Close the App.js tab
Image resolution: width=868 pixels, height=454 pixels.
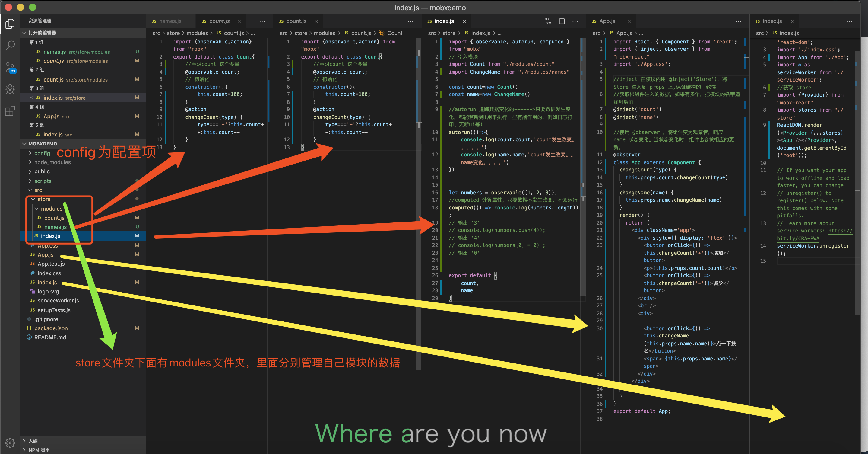pyautogui.click(x=629, y=21)
